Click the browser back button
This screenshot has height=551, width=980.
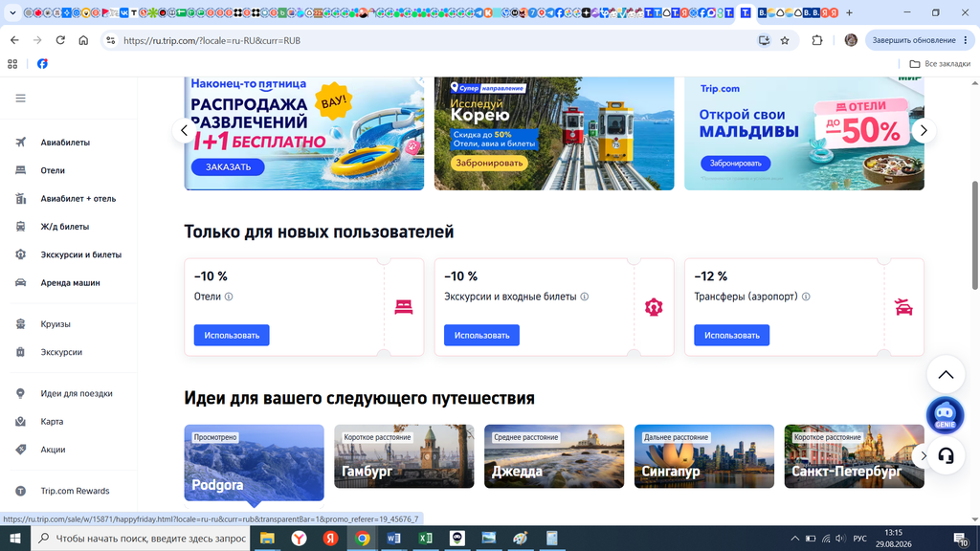tap(14, 40)
